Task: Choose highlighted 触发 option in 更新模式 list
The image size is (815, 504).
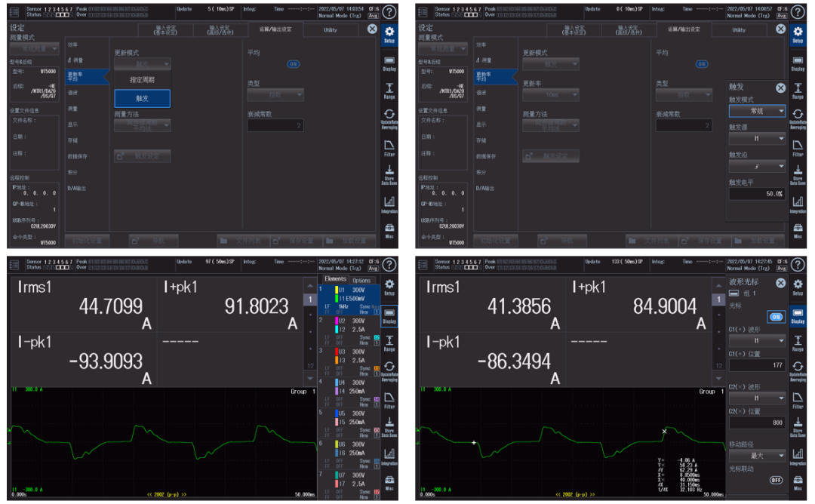Action: tap(142, 98)
